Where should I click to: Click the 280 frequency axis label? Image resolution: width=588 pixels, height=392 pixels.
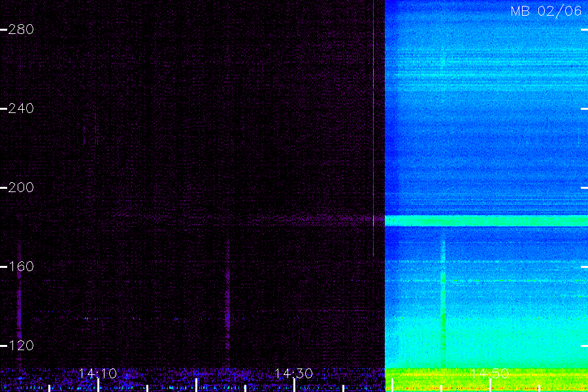[21, 29]
